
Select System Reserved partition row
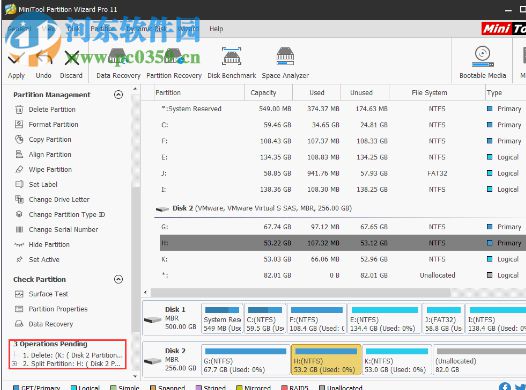(x=343, y=109)
